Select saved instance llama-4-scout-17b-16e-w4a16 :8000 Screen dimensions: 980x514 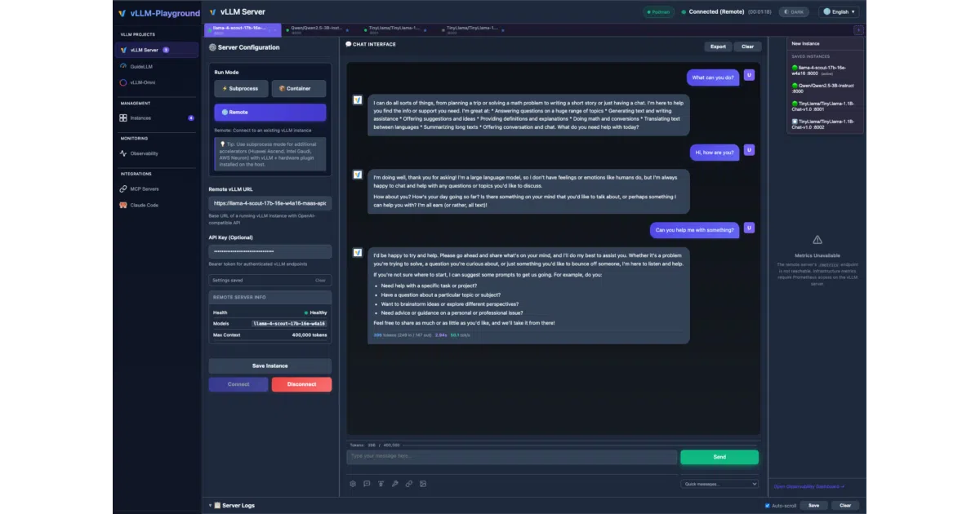pos(825,69)
